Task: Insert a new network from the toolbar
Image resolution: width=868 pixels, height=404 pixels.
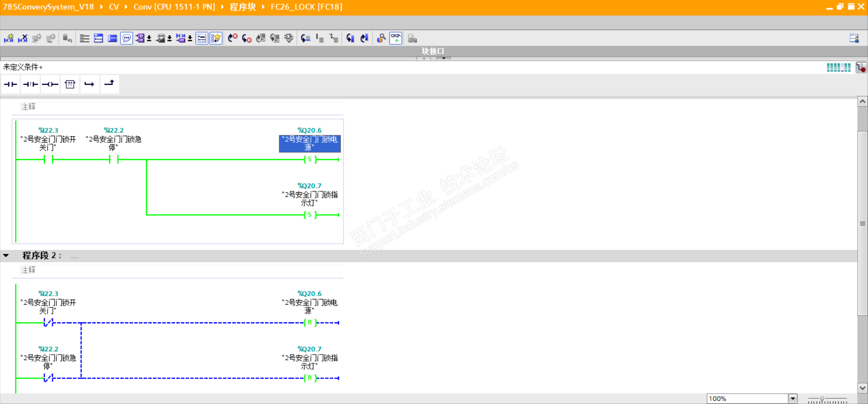Action: pyautogui.click(x=9, y=38)
